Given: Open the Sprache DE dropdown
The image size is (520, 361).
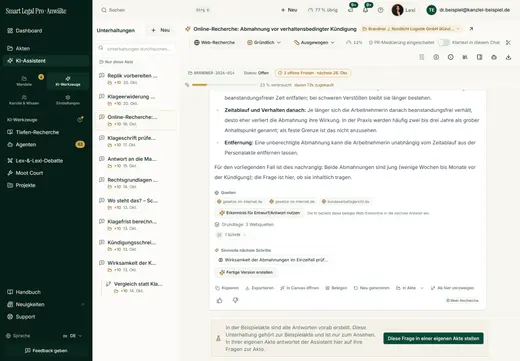Looking at the screenshot, I should (x=72, y=336).
